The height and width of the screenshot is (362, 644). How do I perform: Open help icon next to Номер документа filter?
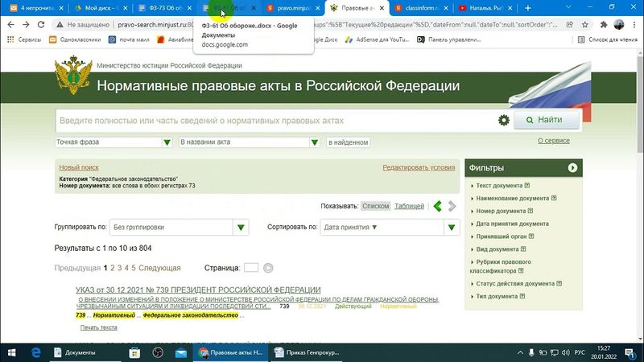pyautogui.click(x=530, y=211)
